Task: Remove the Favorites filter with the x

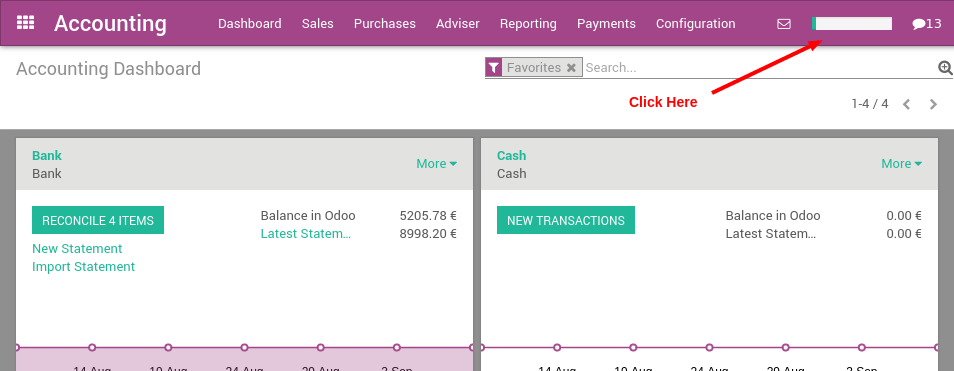Action: pos(571,68)
